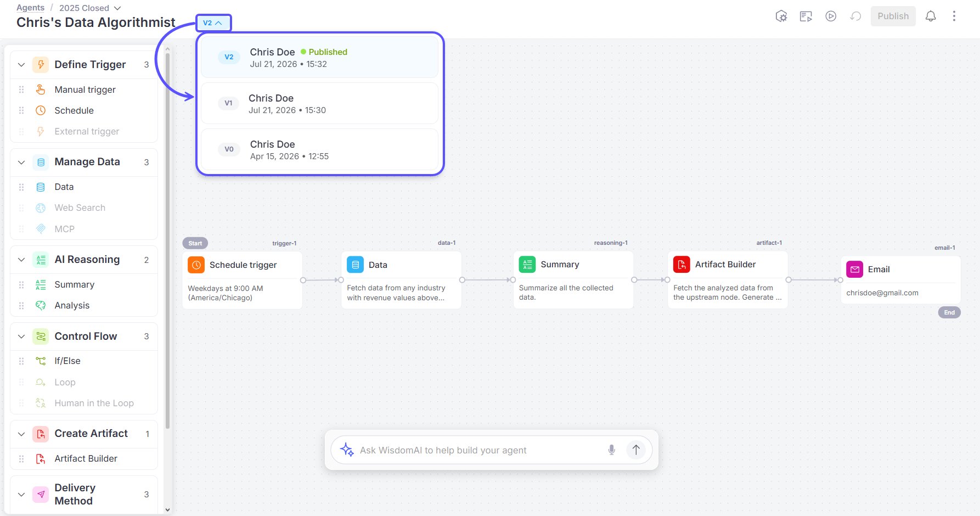Image resolution: width=980 pixels, height=516 pixels.
Task: Collapse the Manage Data section
Action: [21, 162]
